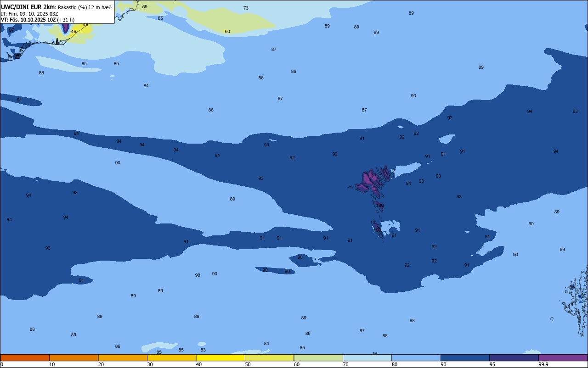Click the pale blue 70–80 legend swatch

[367, 357]
